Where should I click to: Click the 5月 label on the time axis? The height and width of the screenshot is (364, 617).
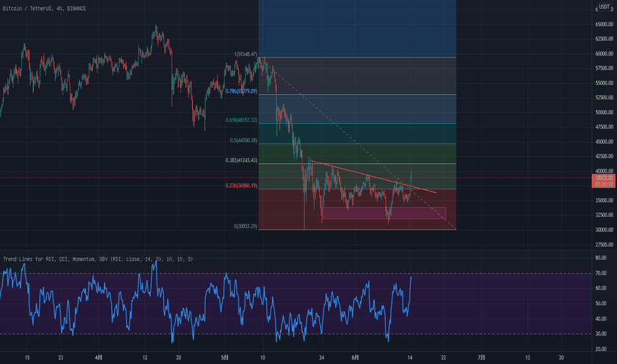(x=224, y=357)
